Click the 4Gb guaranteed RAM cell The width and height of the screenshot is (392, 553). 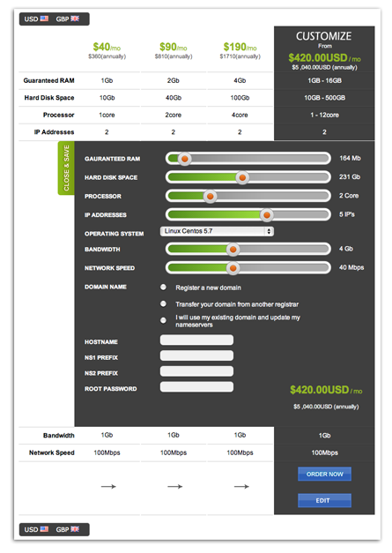[240, 80]
